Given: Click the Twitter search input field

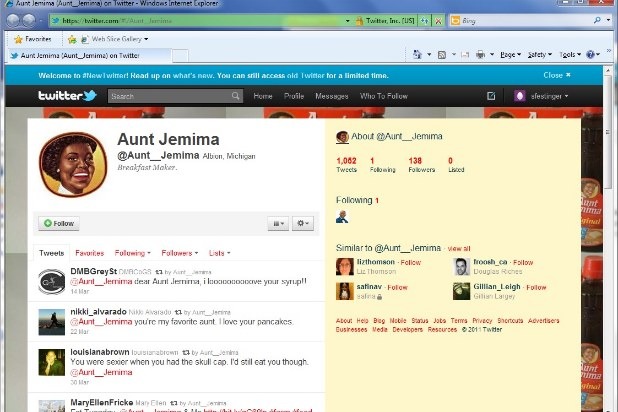Looking at the screenshot, I should point(170,96).
